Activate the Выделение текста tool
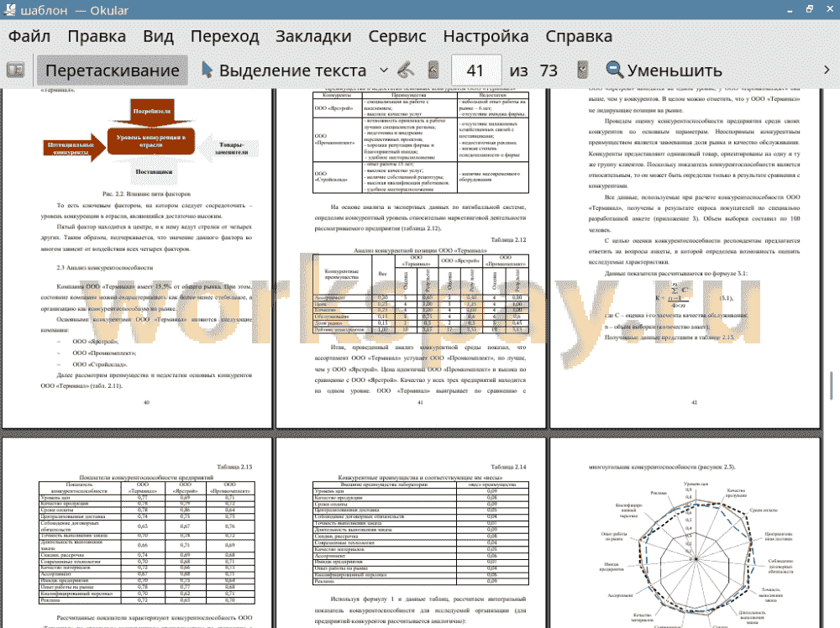The image size is (840, 628). point(284,71)
